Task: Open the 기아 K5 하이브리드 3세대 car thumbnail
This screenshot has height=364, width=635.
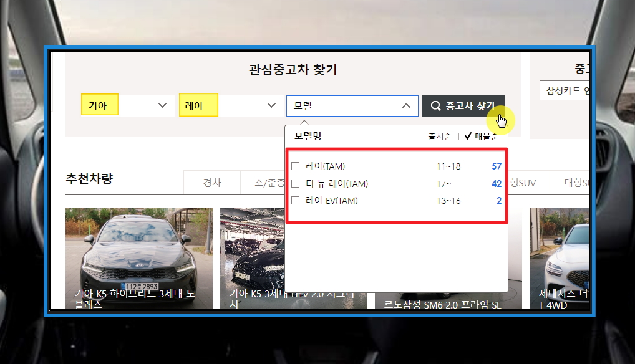Action: [139, 259]
